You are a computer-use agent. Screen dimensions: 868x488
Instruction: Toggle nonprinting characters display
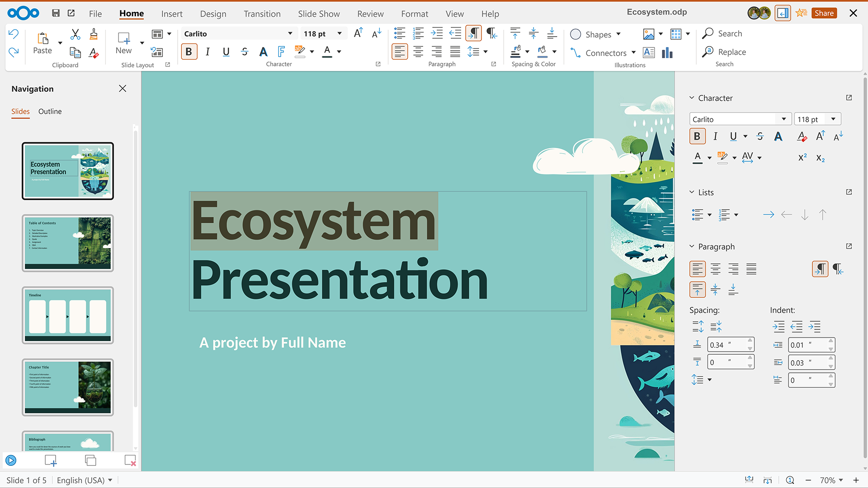tap(473, 33)
